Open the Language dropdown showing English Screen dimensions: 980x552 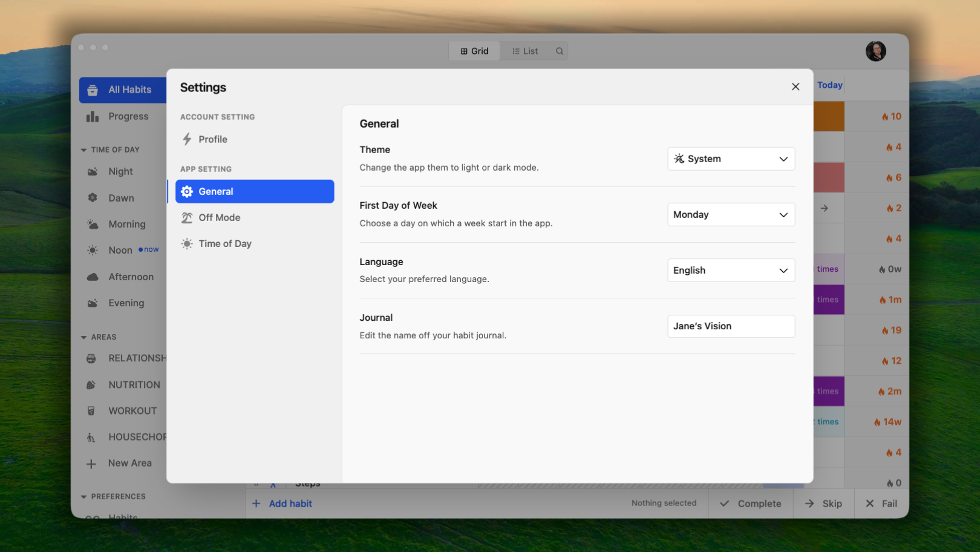click(x=731, y=270)
